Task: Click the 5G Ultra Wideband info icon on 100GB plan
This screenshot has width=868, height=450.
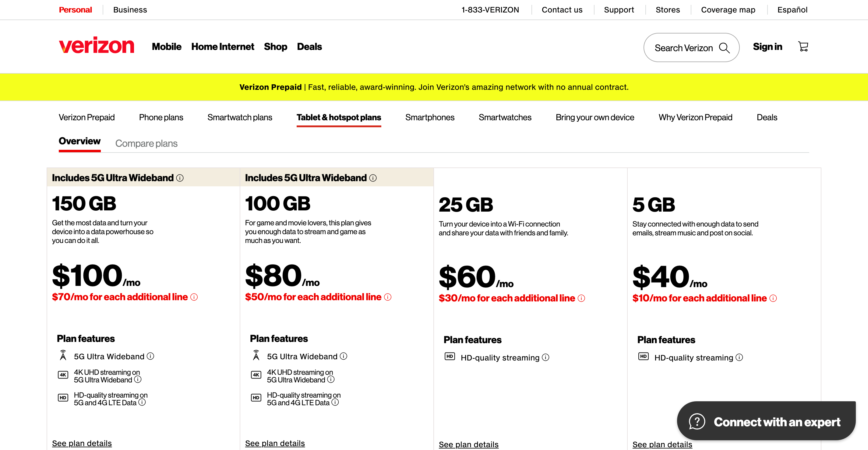Action: tap(344, 357)
